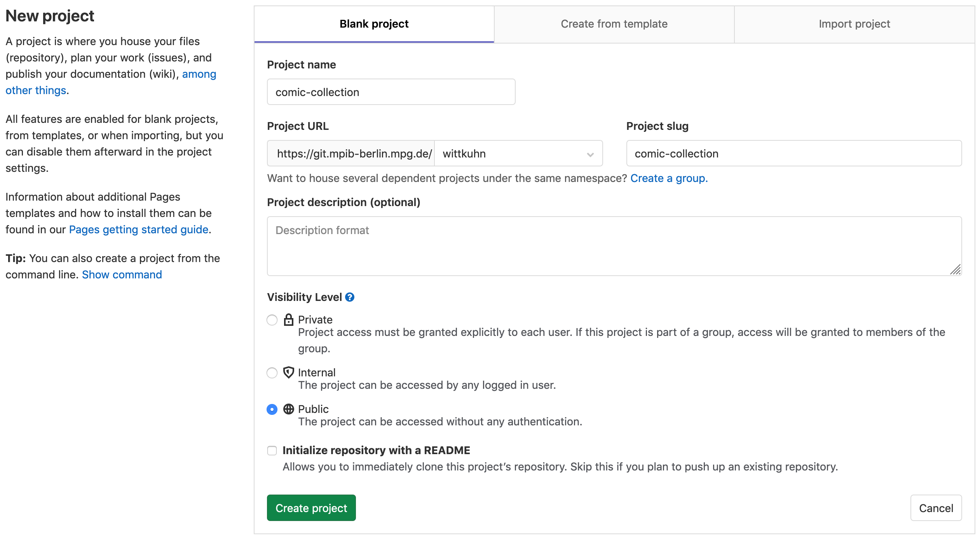Screen dimensions: 980x542
Task: Switch to Create from template tab
Action: 614,24
